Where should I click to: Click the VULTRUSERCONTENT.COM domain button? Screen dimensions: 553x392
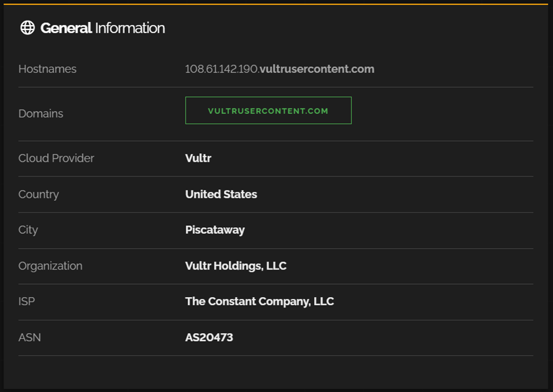pyautogui.click(x=268, y=111)
